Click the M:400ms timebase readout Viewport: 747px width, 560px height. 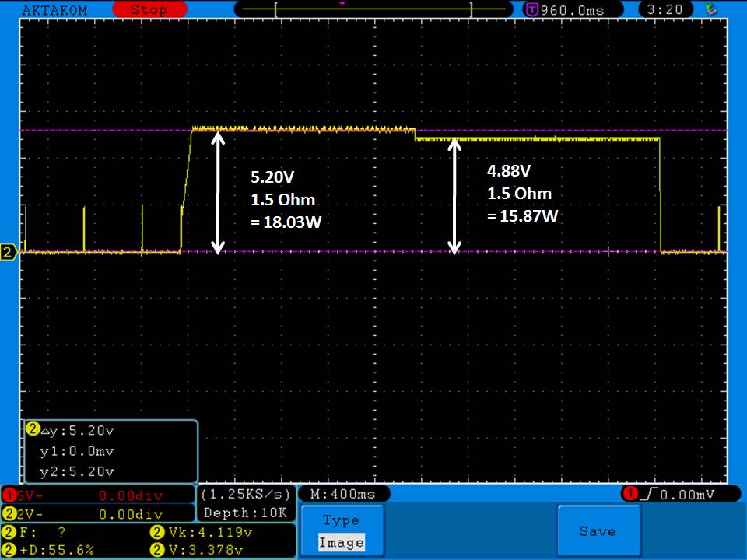click(342, 495)
